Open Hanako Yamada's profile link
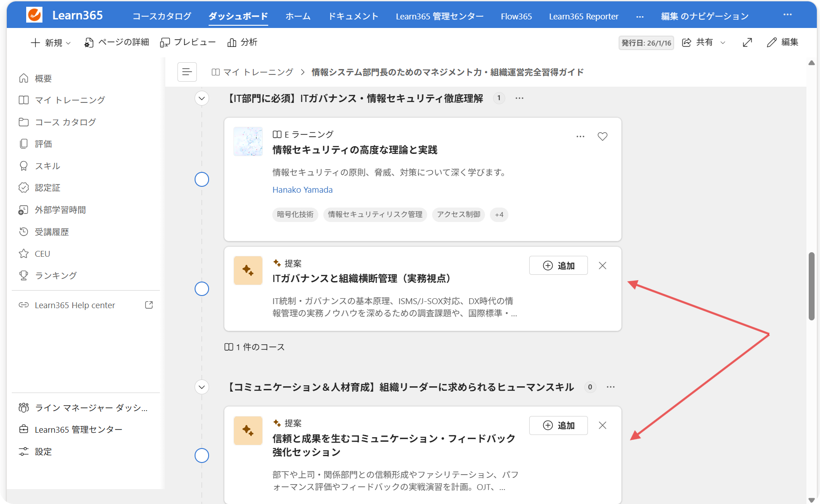This screenshot has width=820, height=504. [303, 190]
